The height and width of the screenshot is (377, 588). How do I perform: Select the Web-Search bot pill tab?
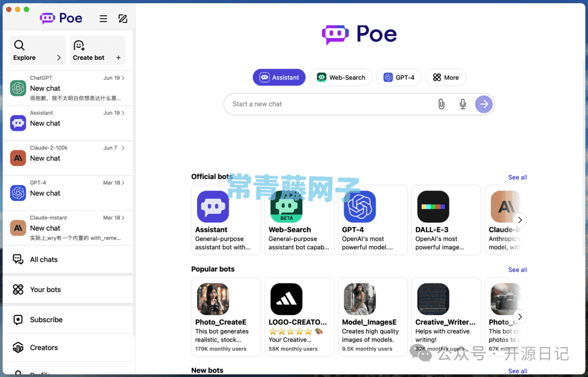(x=341, y=78)
